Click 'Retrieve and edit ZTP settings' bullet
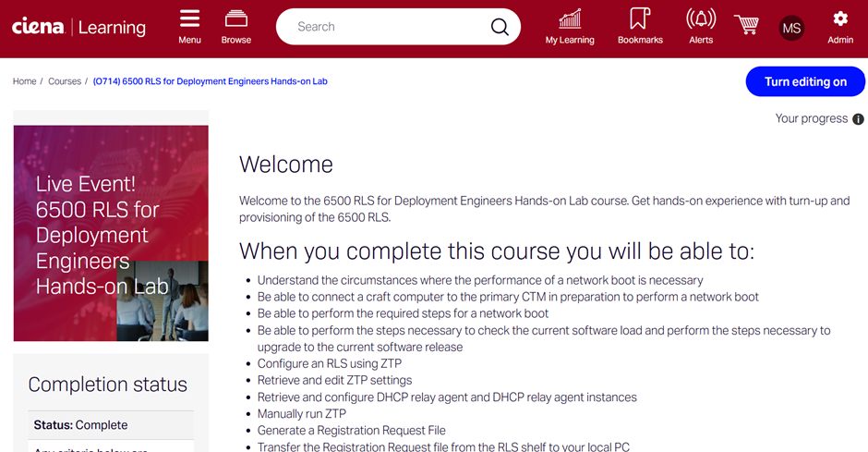Image resolution: width=868 pixels, height=452 pixels. 335,380
